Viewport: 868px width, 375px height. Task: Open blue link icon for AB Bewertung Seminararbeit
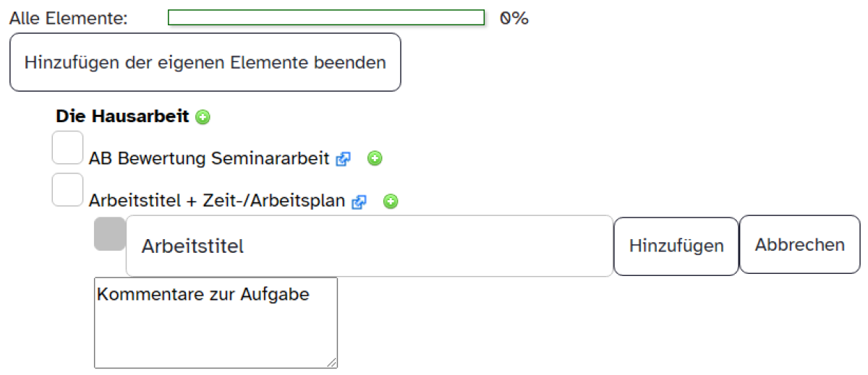(x=344, y=159)
